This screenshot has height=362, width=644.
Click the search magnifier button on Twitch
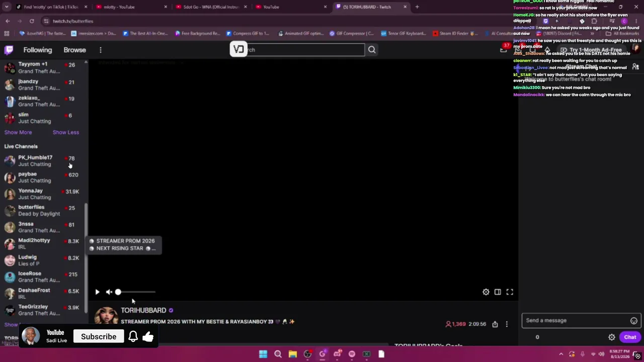pos(372,49)
